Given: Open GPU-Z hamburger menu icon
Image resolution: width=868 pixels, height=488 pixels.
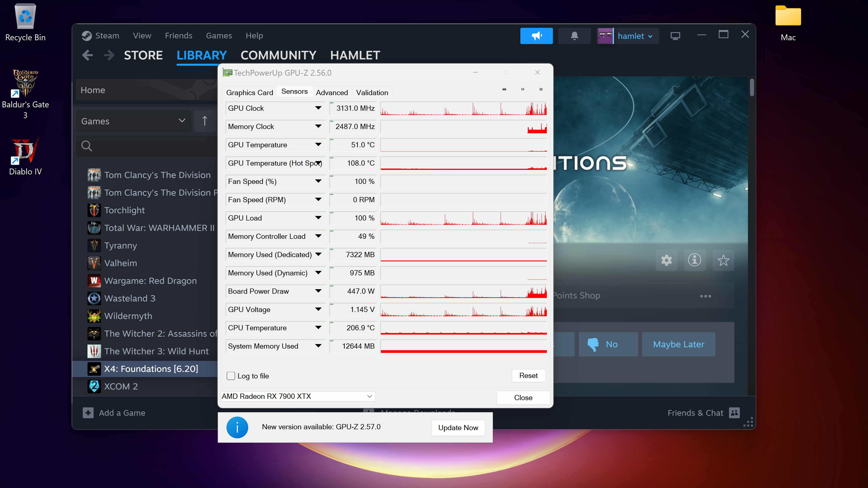Looking at the screenshot, I should click(541, 89).
